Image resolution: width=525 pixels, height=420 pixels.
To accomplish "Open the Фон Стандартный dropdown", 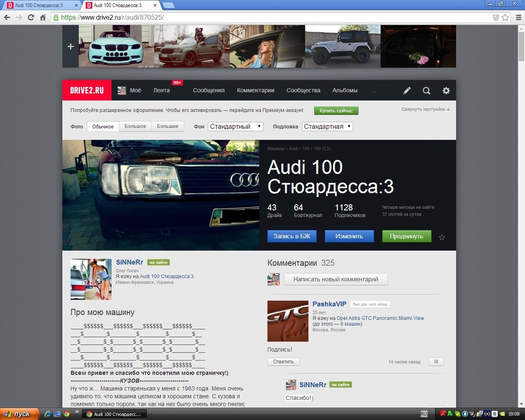I will click(235, 127).
